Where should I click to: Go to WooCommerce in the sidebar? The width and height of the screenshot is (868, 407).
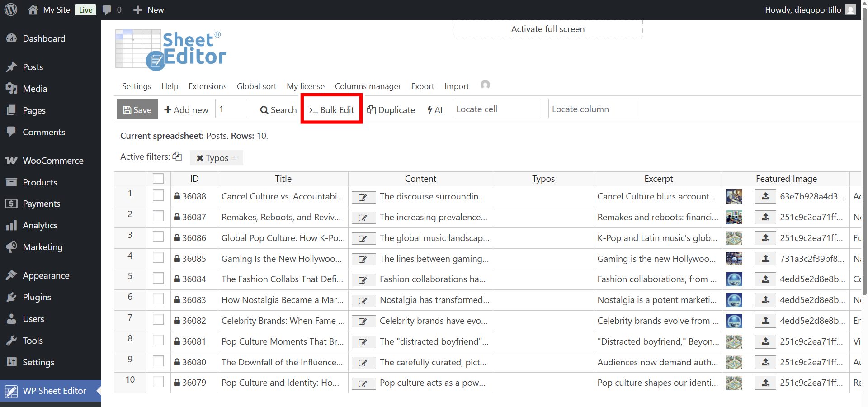coord(52,161)
